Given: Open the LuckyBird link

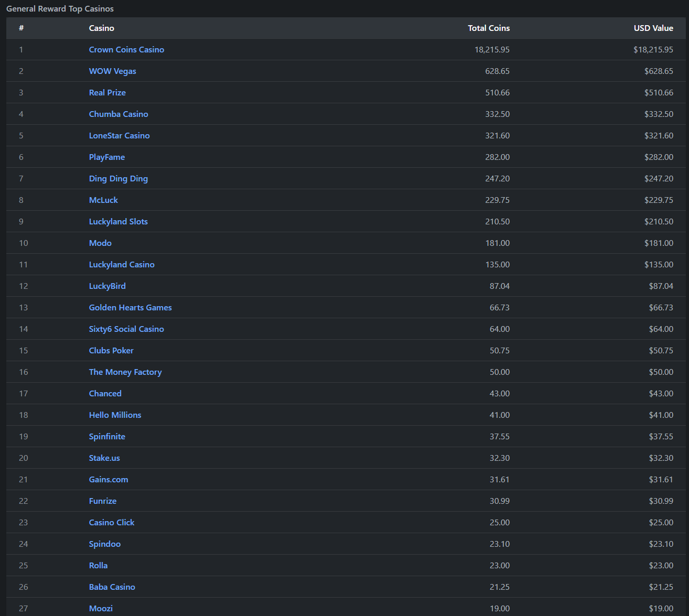Looking at the screenshot, I should [x=107, y=286].
